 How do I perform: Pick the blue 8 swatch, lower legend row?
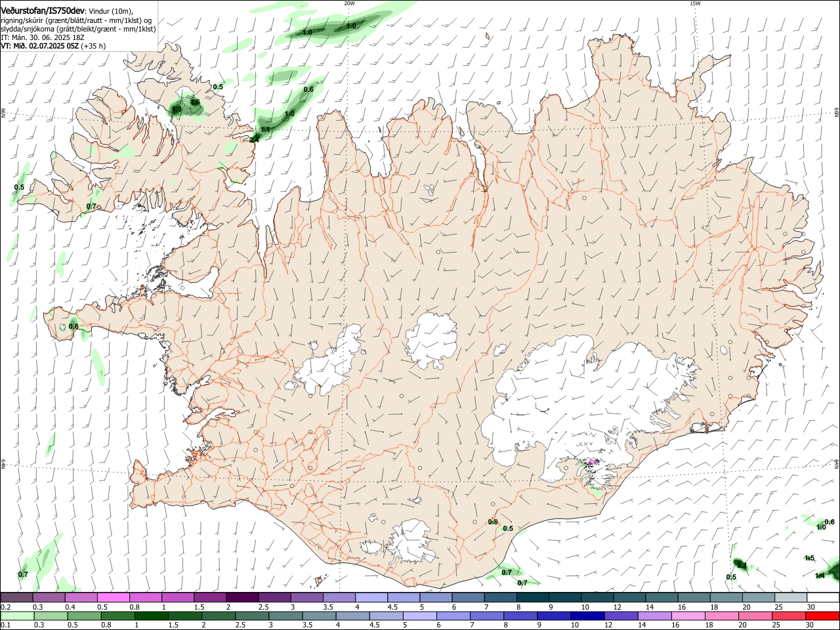click(x=520, y=616)
